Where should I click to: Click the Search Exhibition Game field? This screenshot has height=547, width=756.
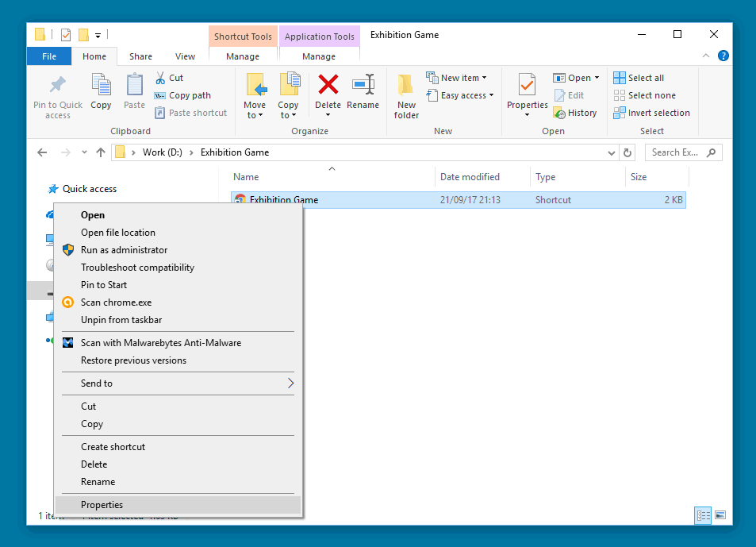[684, 152]
